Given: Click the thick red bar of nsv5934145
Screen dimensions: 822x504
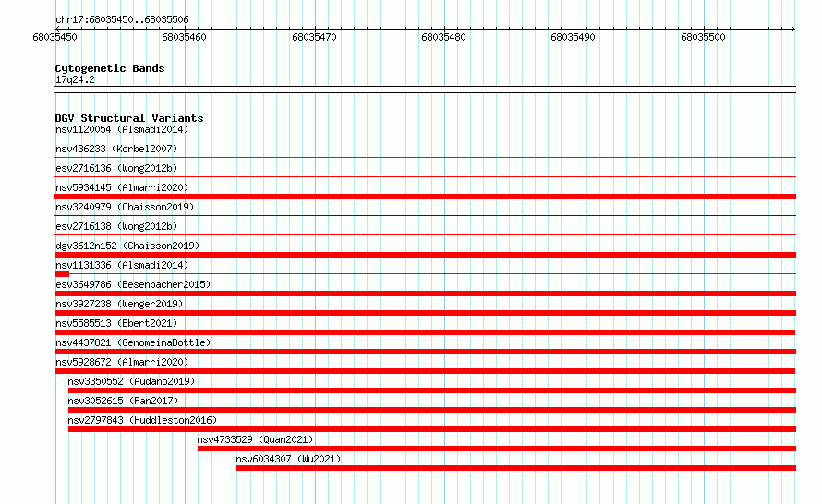Looking at the screenshot, I should click(x=425, y=197).
